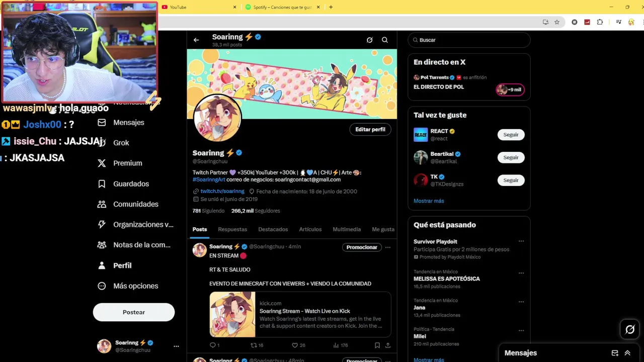644x362 pixels.
Task: Open a new browser tab
Action: [331, 7]
